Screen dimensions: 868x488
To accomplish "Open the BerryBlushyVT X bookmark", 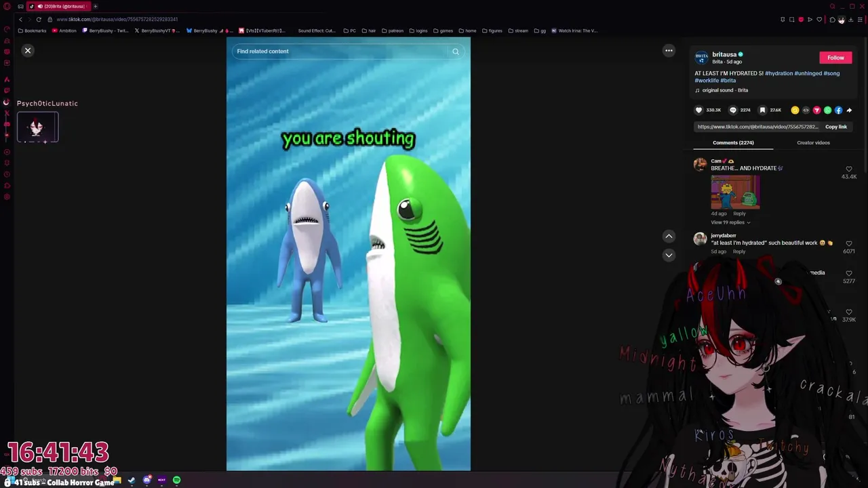I will 157,30.
